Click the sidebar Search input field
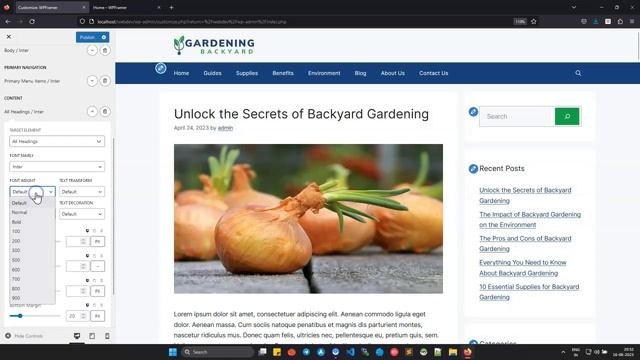 [517, 116]
